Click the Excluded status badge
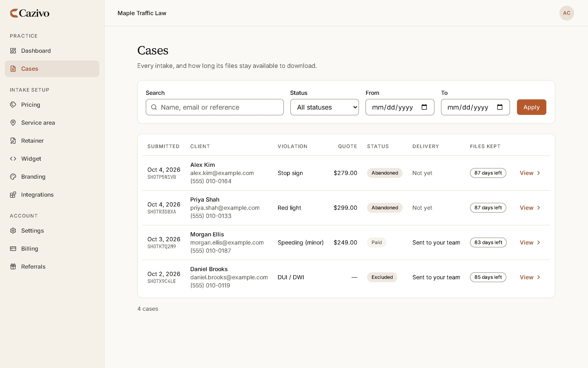This screenshot has width=588, height=368. tap(382, 277)
